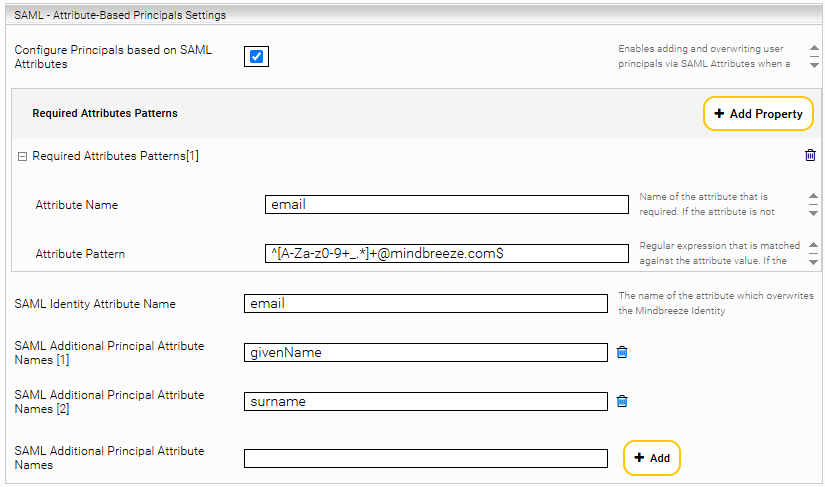The width and height of the screenshot is (825, 487).
Task: Click the surname attribute input field
Action: [x=425, y=401]
